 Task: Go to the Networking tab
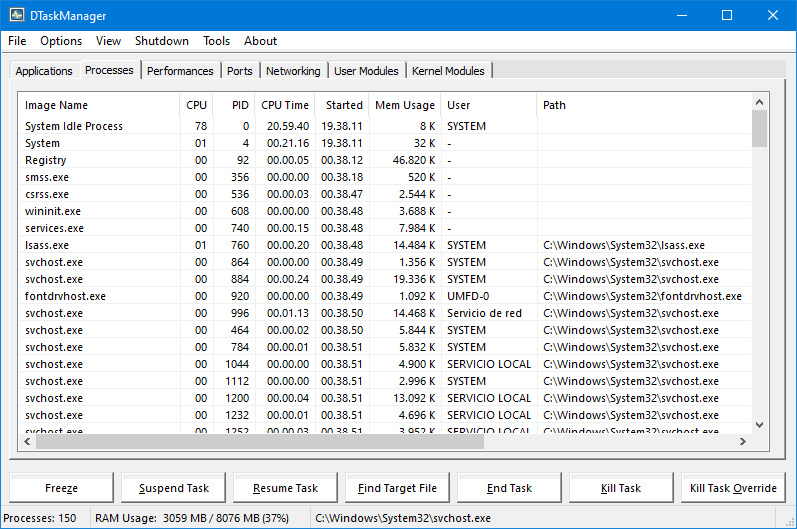point(293,71)
